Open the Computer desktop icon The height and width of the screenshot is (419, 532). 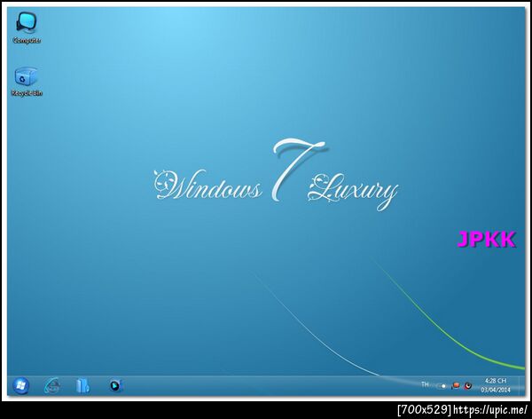point(27,28)
